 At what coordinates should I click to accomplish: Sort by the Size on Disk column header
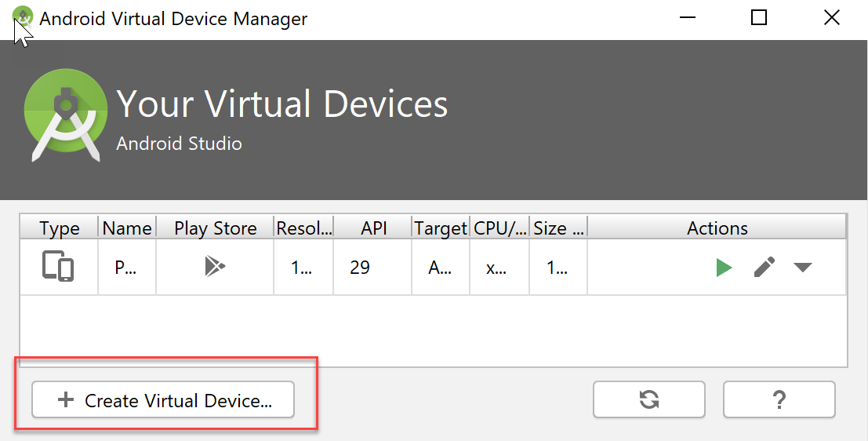coord(558,228)
